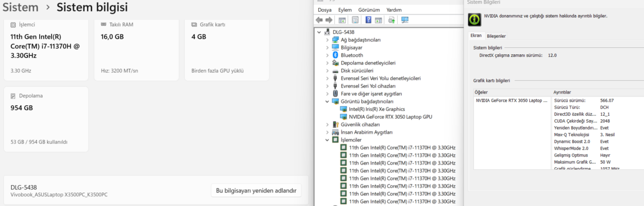
Task: Open the Yardım menu
Action: [x=394, y=10]
